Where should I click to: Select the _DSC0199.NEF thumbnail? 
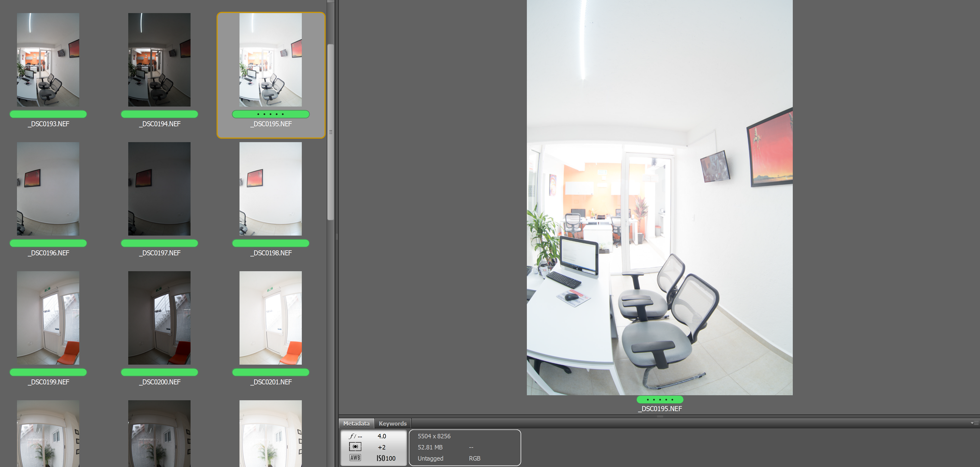(x=48, y=318)
